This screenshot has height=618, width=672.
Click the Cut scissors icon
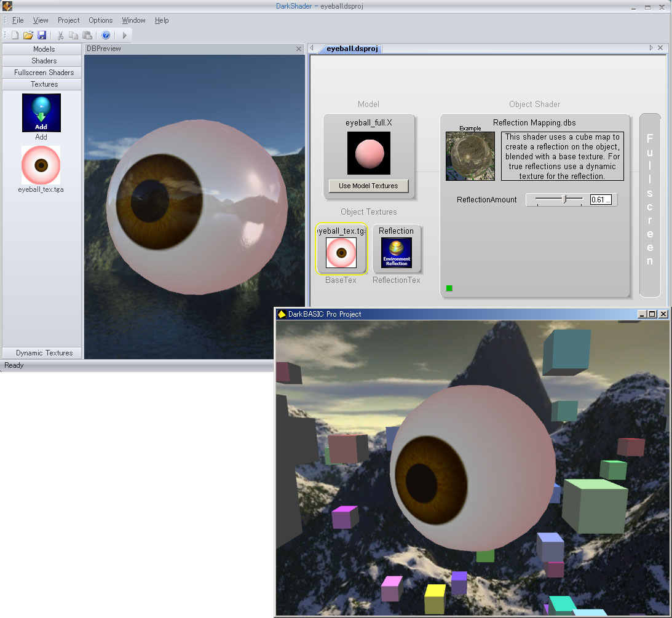tap(60, 36)
